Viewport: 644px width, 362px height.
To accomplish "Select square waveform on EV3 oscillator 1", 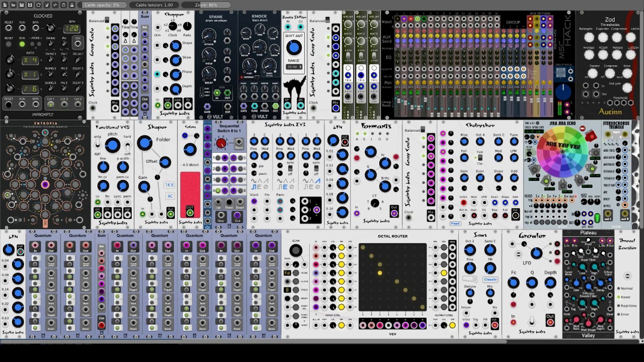I will (x=254, y=187).
